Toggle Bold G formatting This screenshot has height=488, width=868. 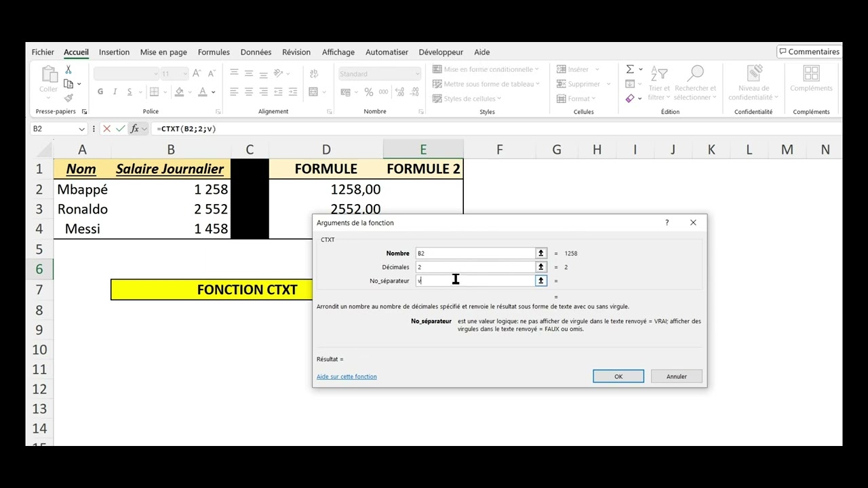pyautogui.click(x=100, y=91)
